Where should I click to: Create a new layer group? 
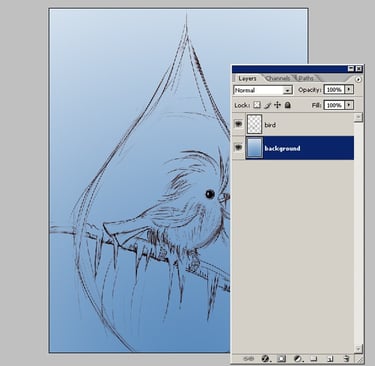314,359
